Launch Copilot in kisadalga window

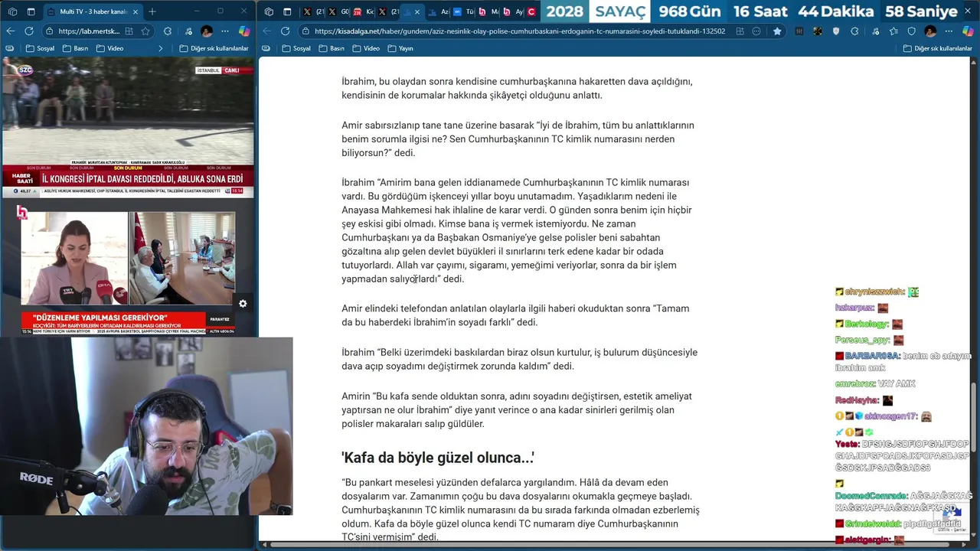point(969,31)
